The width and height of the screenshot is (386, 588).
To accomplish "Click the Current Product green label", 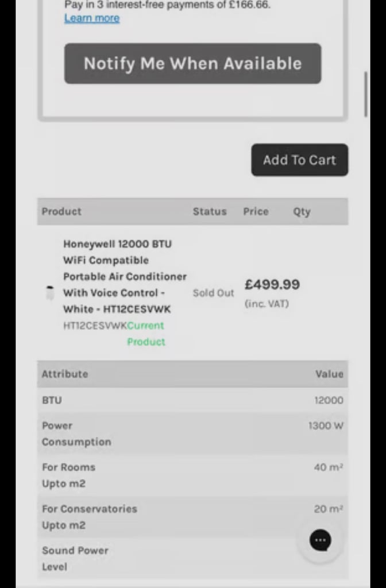I will point(146,334).
